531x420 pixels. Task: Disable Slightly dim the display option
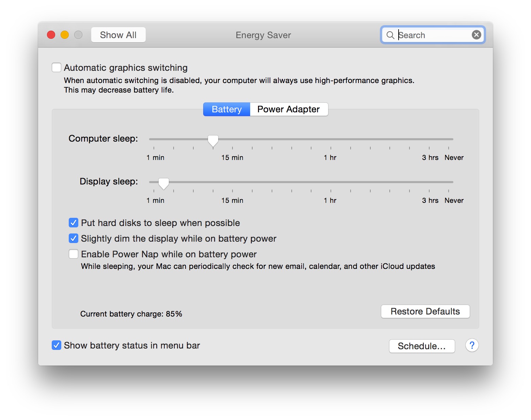click(x=74, y=239)
